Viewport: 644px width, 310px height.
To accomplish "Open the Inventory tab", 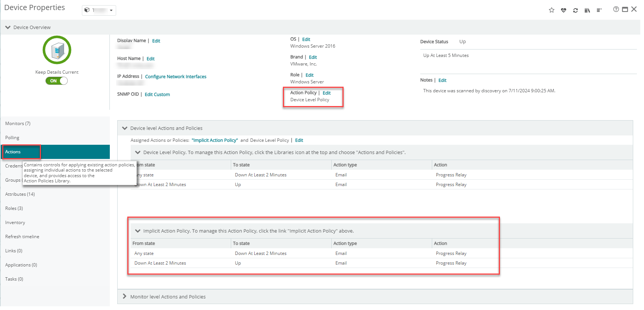I will pos(55,223).
